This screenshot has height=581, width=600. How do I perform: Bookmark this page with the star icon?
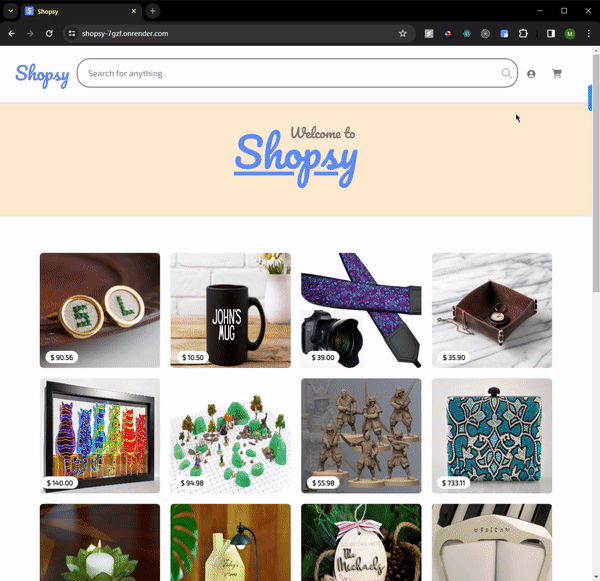[x=403, y=34]
